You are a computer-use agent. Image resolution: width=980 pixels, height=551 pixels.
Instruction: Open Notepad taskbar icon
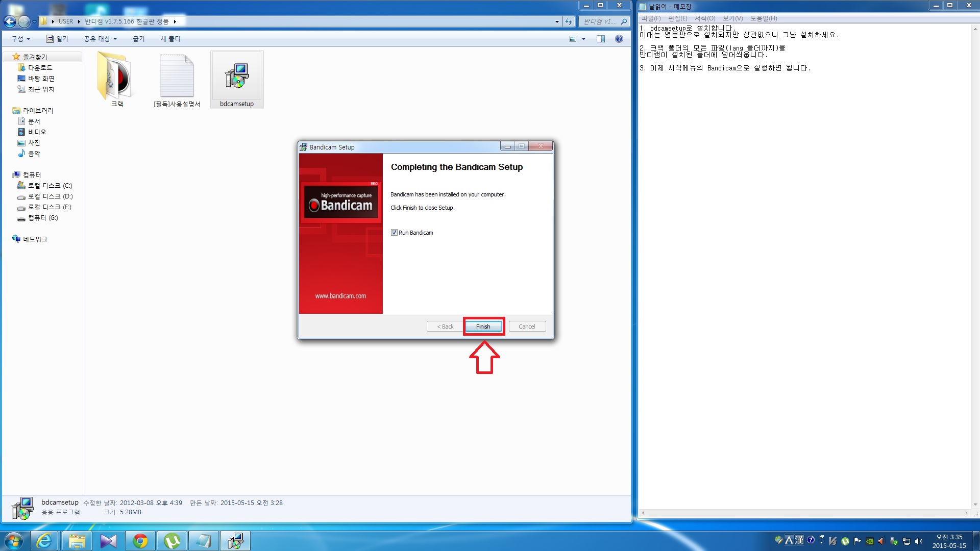pyautogui.click(x=203, y=541)
